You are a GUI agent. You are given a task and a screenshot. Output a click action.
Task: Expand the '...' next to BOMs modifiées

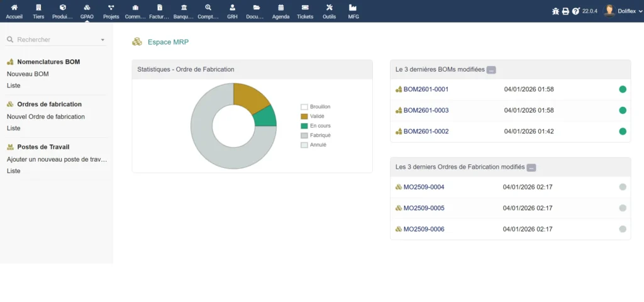[491, 70]
